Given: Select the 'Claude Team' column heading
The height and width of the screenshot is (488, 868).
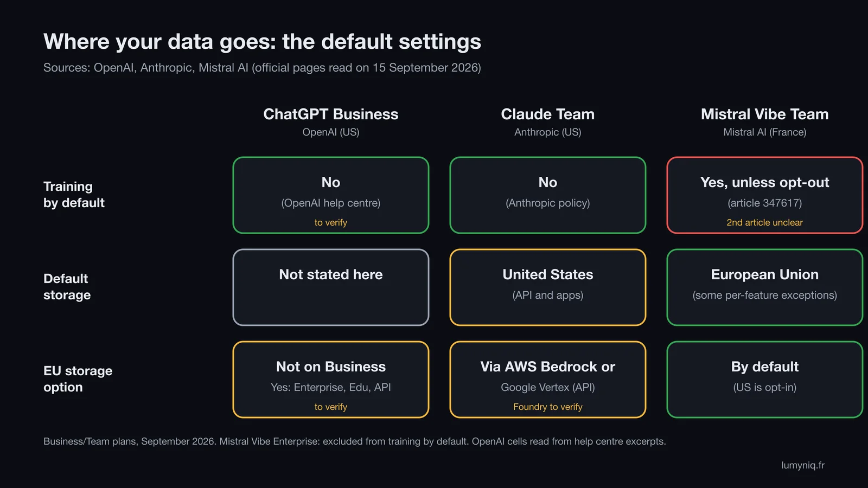Looking at the screenshot, I should click(548, 114).
